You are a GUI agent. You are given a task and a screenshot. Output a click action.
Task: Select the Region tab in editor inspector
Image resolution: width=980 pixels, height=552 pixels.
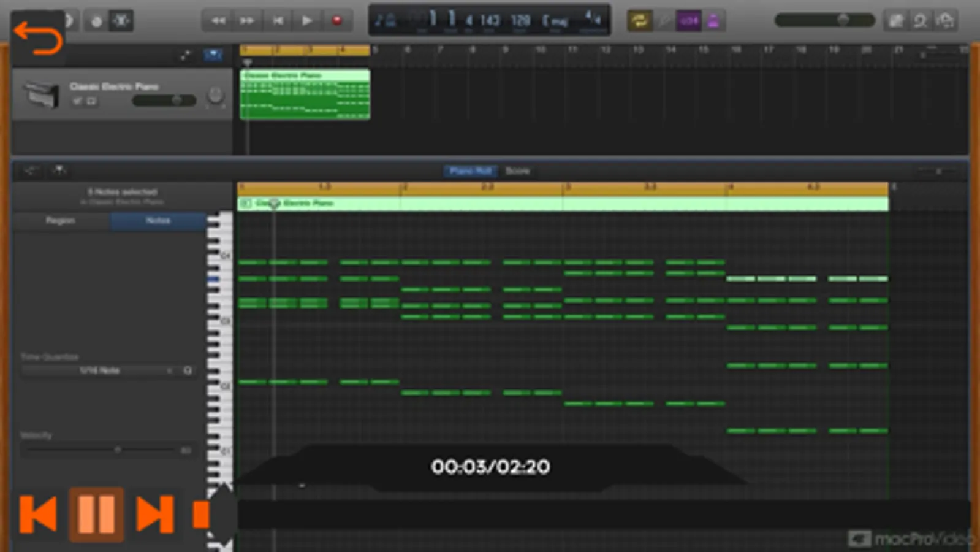click(61, 221)
